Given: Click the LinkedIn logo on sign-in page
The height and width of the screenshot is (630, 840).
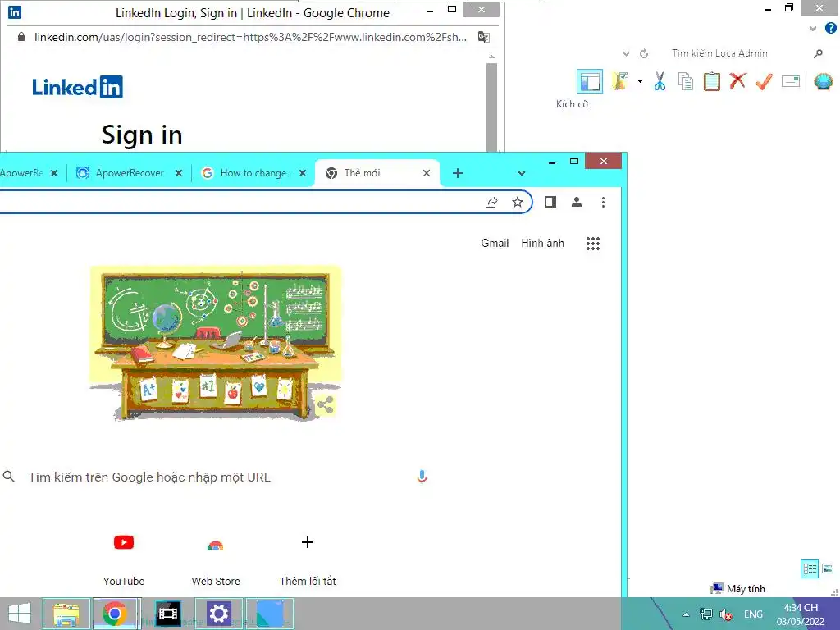Looking at the screenshot, I should [78, 87].
